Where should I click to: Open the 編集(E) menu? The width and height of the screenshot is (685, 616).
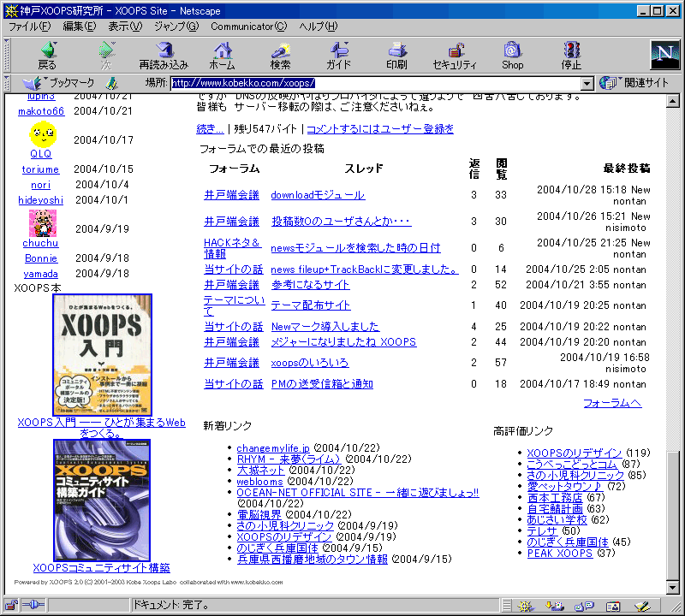[79, 27]
